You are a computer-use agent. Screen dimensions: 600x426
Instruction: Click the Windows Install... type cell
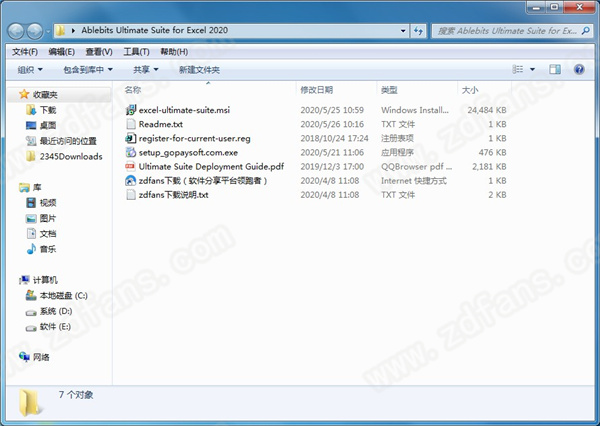(415, 110)
